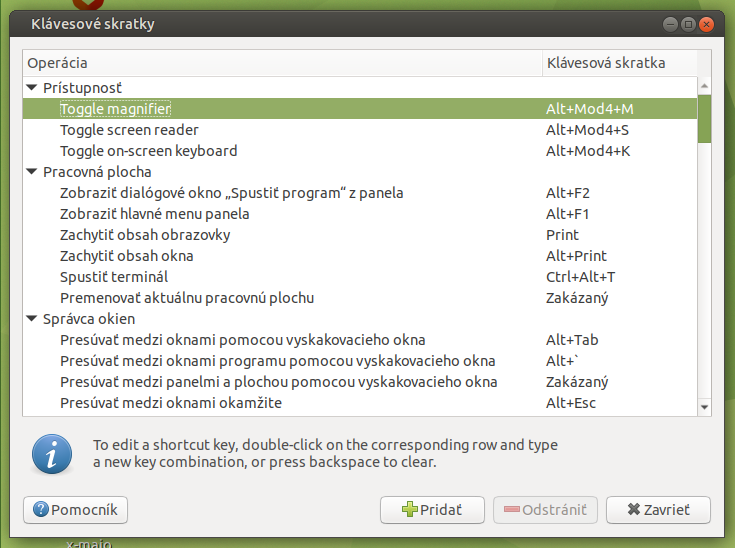Image resolution: width=735 pixels, height=548 pixels.
Task: Open help with the Pomocník button
Action: click(75, 510)
